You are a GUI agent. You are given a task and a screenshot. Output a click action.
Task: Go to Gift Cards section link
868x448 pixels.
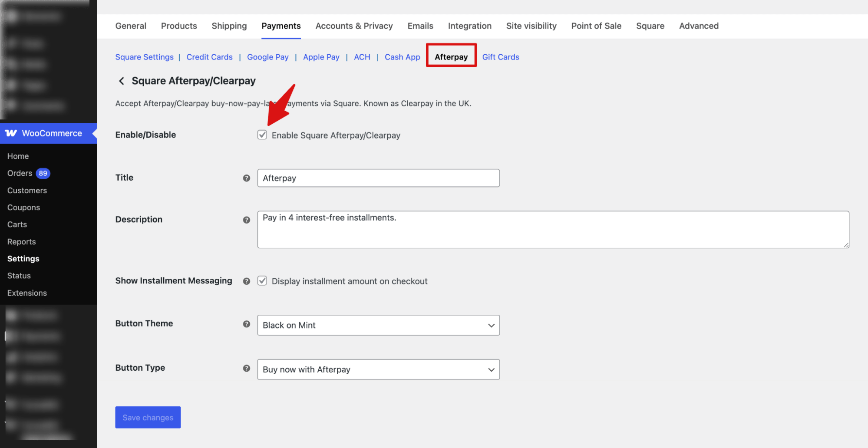pos(501,57)
